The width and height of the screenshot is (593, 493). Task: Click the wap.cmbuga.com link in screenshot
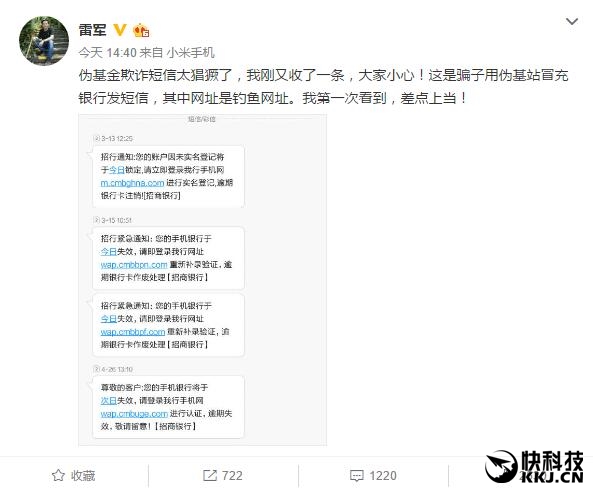tap(134, 414)
